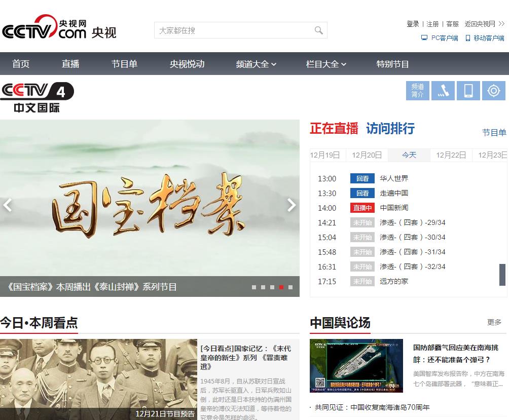
Task: Click the 客服 customer service link
Action: pos(452,24)
